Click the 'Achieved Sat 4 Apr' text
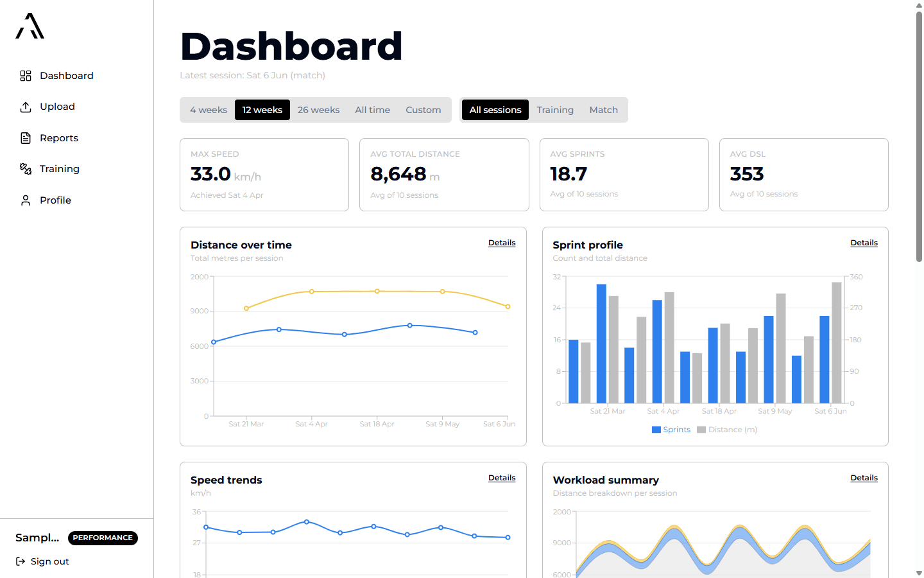Viewport: 924px width, 578px height. click(227, 195)
